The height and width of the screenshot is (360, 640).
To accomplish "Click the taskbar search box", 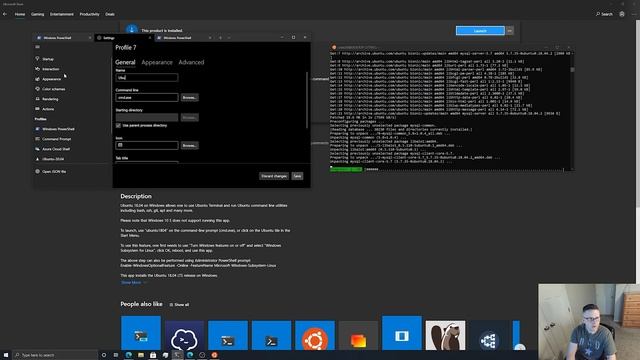I will point(55,355).
